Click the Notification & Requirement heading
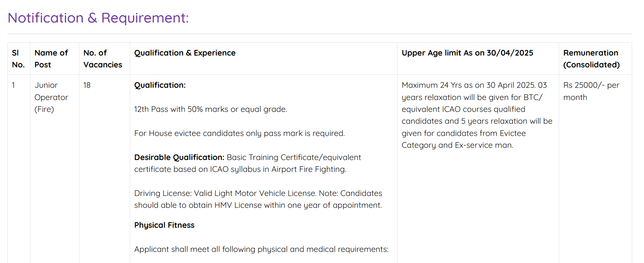This screenshot has height=263, width=644. (98, 18)
